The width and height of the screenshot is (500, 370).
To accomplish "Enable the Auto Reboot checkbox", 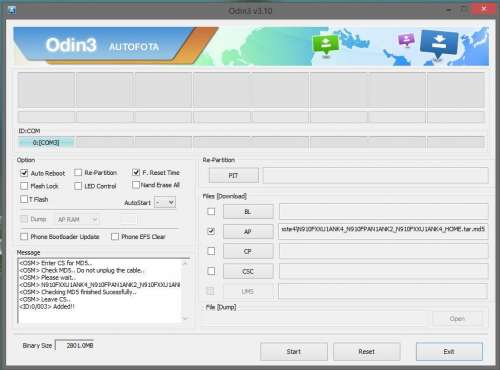I will point(24,173).
